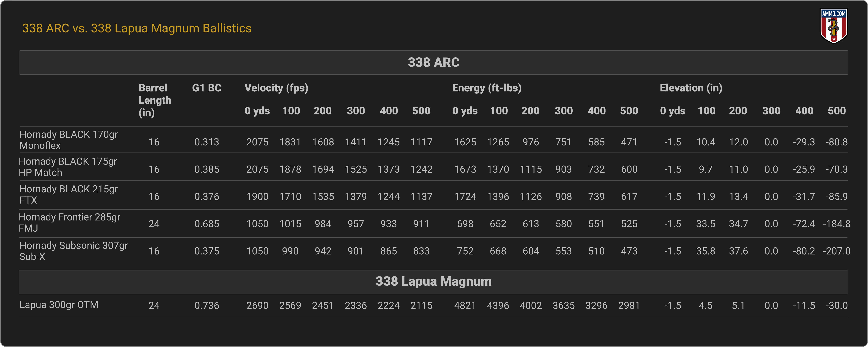Click energy value 1625
This screenshot has width=868, height=347.
[x=465, y=142]
